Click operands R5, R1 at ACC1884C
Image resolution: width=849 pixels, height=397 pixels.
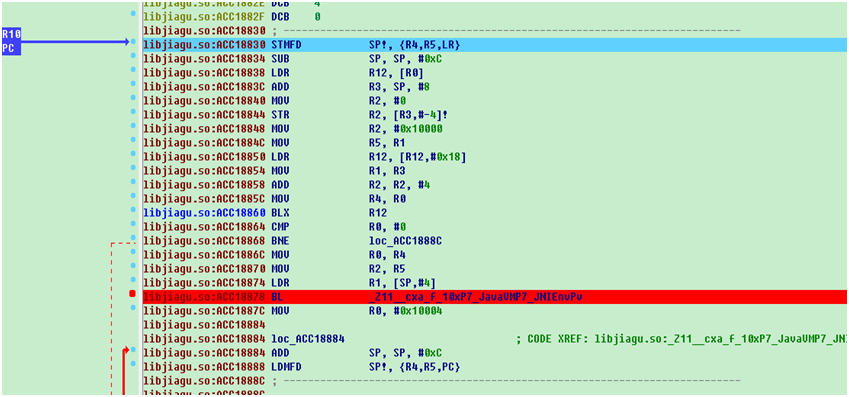pyautogui.click(x=386, y=143)
